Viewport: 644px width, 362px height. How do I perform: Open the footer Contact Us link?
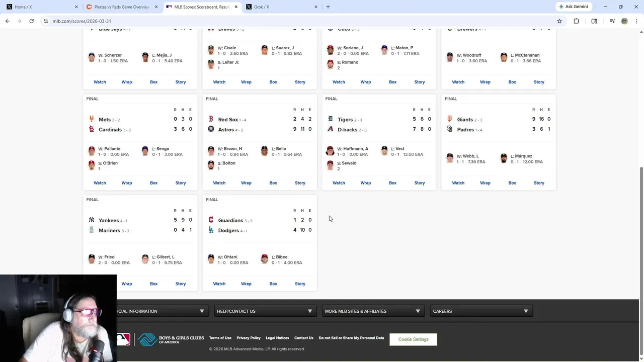pos(304,338)
